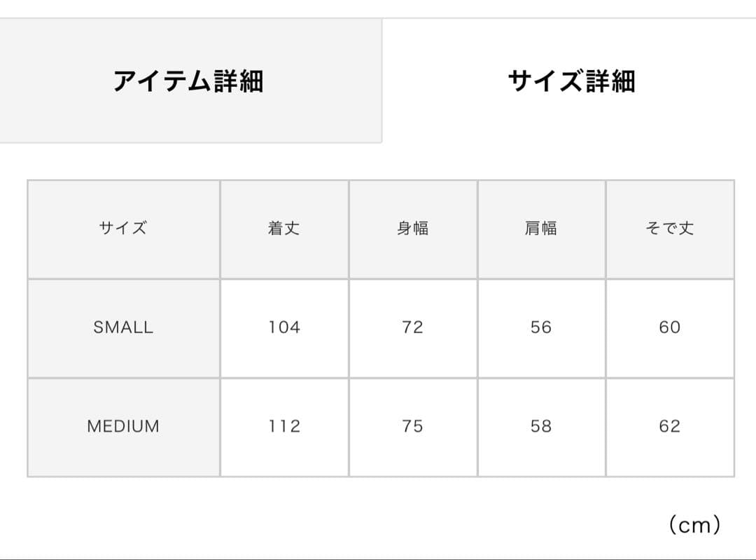Select the MEDIUM body width value 75

tap(412, 426)
